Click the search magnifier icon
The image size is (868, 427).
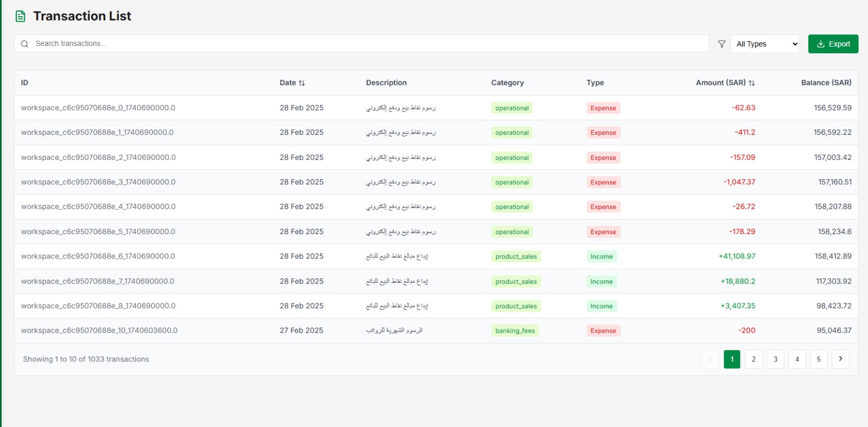click(x=24, y=44)
